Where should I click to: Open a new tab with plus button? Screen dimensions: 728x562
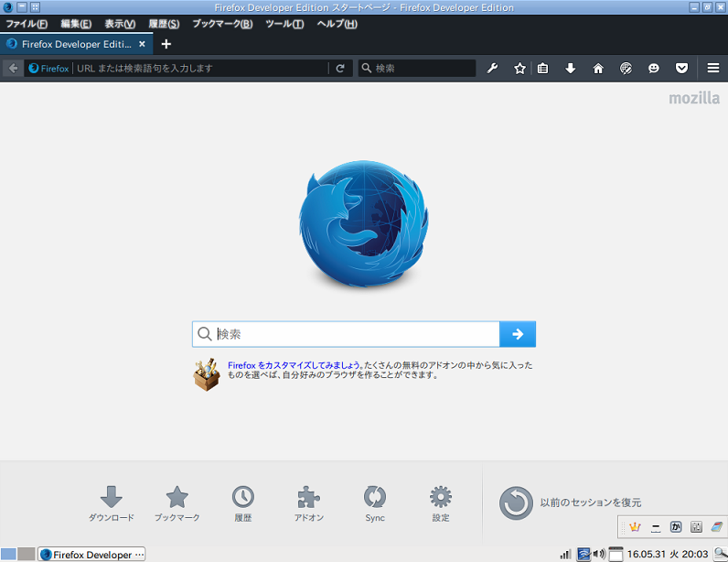pos(166,44)
